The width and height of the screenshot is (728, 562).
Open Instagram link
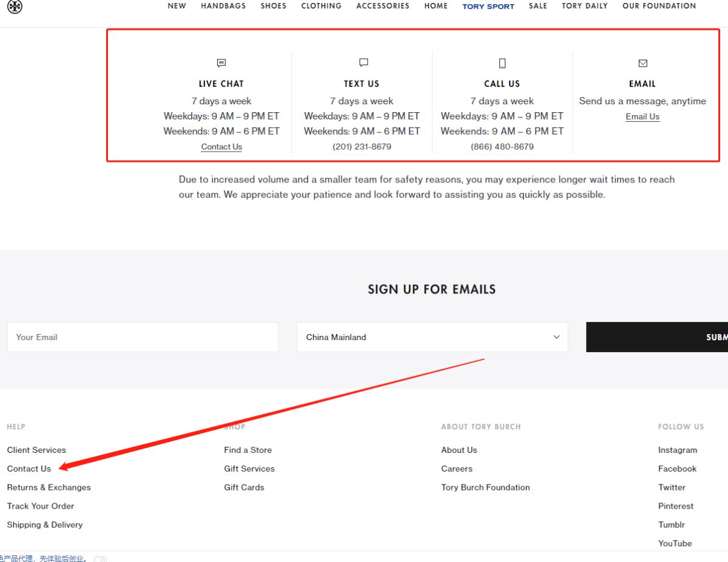tap(678, 450)
